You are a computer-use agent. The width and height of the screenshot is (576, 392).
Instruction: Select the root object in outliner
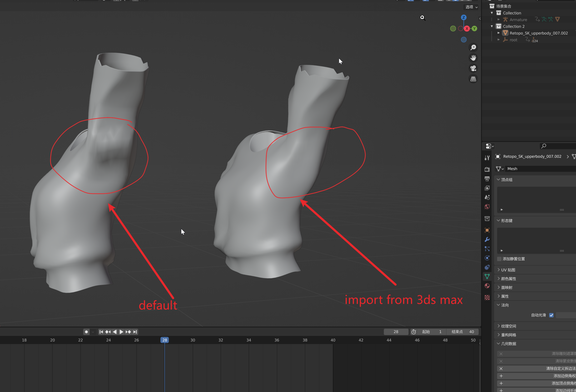tap(513, 40)
